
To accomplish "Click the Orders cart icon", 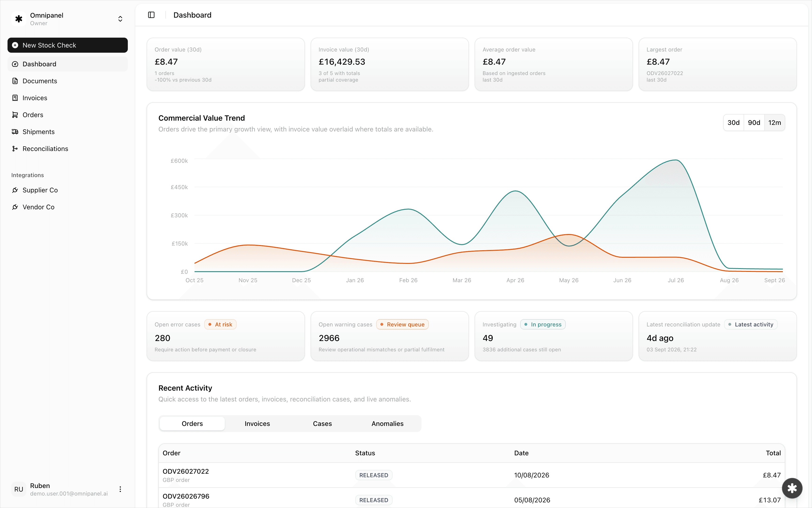I will [x=15, y=115].
